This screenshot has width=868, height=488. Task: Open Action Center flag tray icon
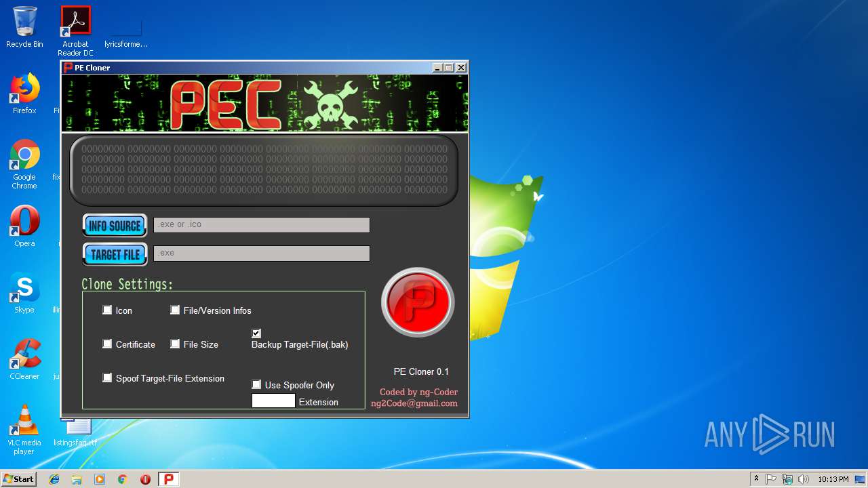point(771,479)
